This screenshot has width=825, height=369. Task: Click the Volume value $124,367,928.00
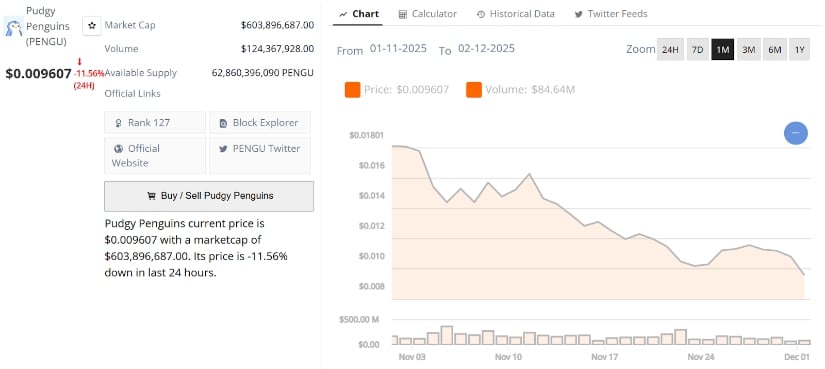click(x=277, y=48)
